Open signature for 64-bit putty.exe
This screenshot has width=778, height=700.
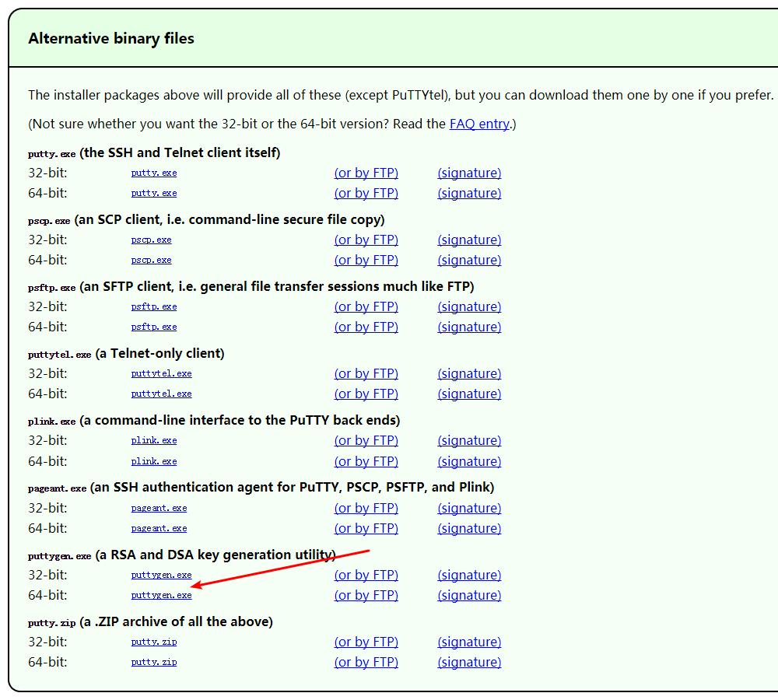469,194
